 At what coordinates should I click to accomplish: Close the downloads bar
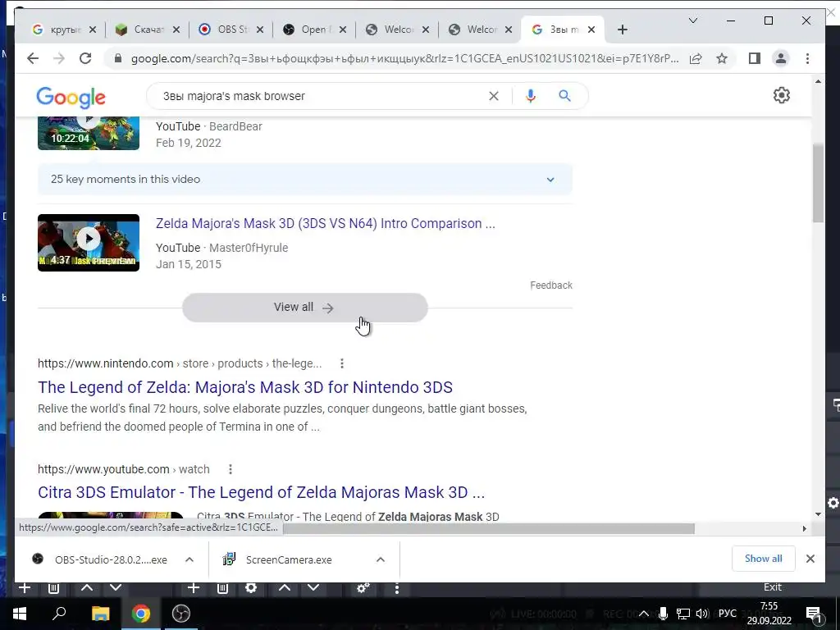[810, 559]
